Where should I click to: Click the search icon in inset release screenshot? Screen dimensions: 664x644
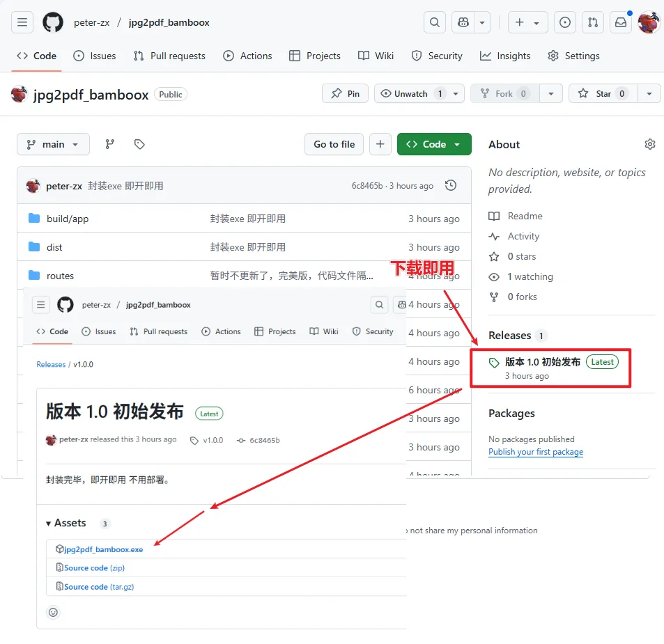tap(380, 305)
